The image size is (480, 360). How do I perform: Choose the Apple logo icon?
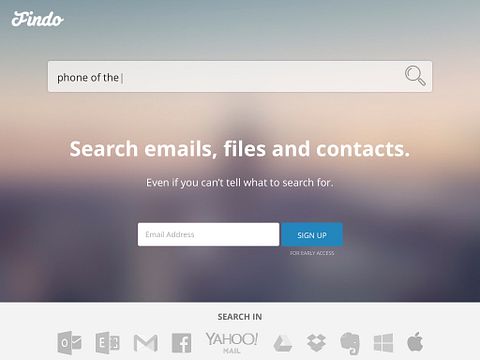point(415,342)
